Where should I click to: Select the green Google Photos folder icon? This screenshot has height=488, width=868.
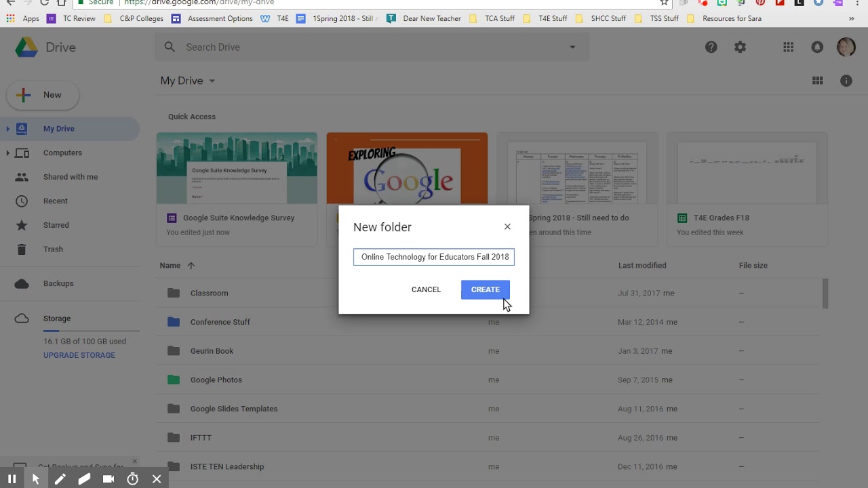coord(174,380)
